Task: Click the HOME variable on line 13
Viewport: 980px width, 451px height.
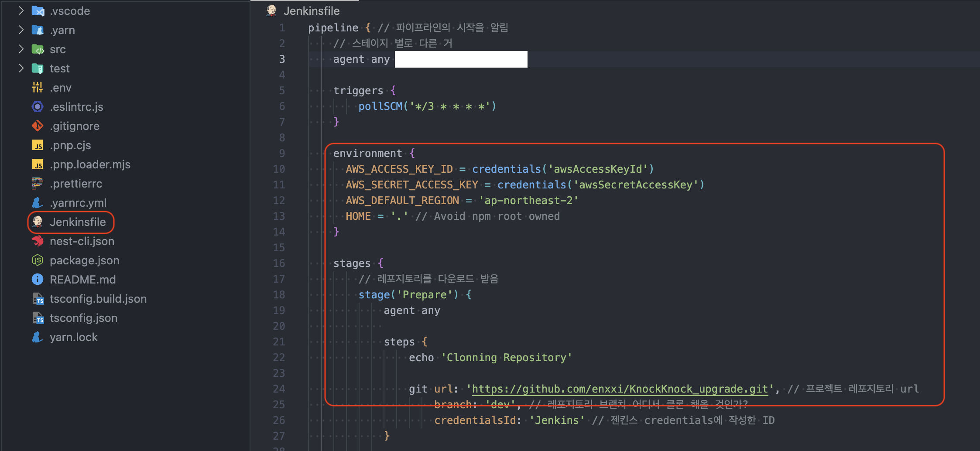Action: pos(358,216)
